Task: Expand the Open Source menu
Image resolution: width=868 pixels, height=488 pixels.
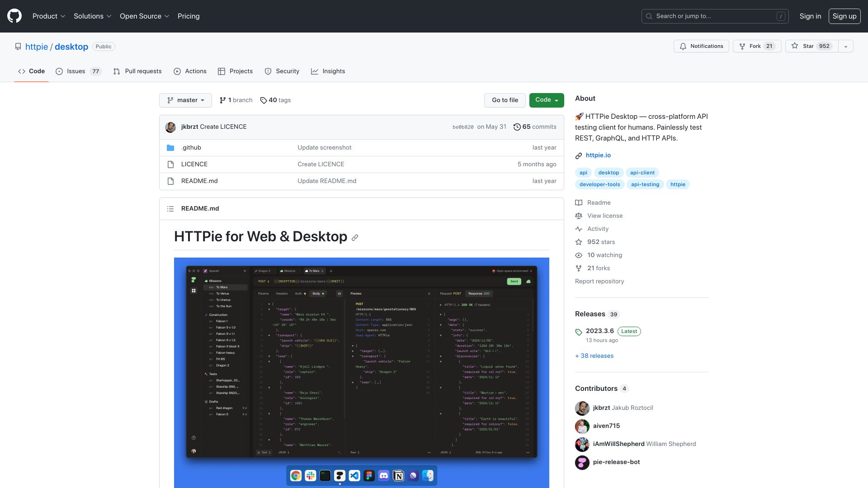Action: point(144,16)
